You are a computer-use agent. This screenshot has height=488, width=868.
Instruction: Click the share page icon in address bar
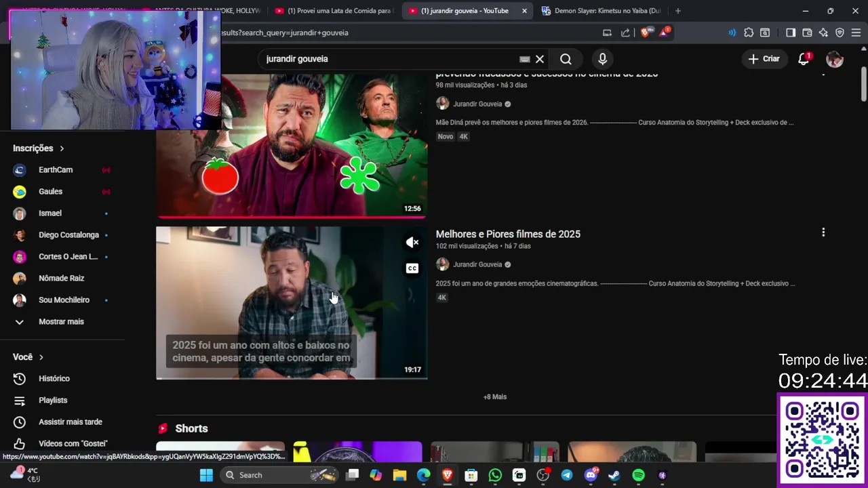pyautogui.click(x=625, y=33)
